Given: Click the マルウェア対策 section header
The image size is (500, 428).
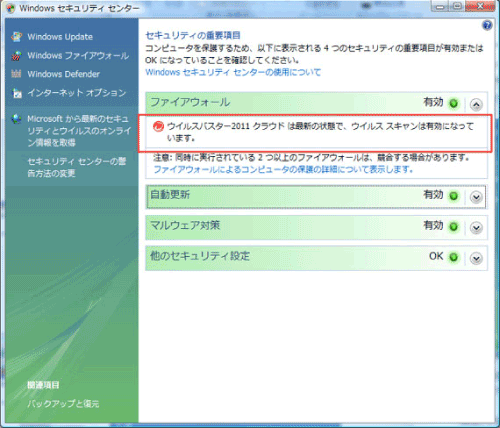Looking at the screenshot, I should [316, 227].
